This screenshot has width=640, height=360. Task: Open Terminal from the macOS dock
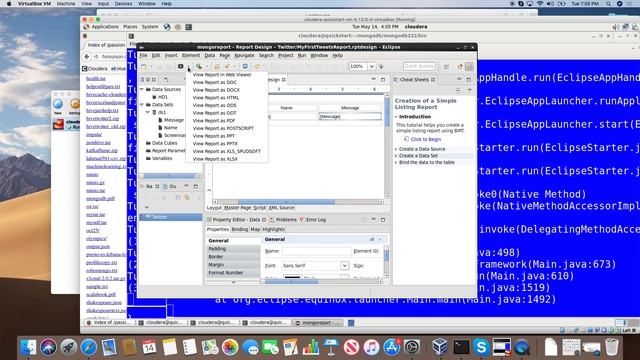coord(461,347)
